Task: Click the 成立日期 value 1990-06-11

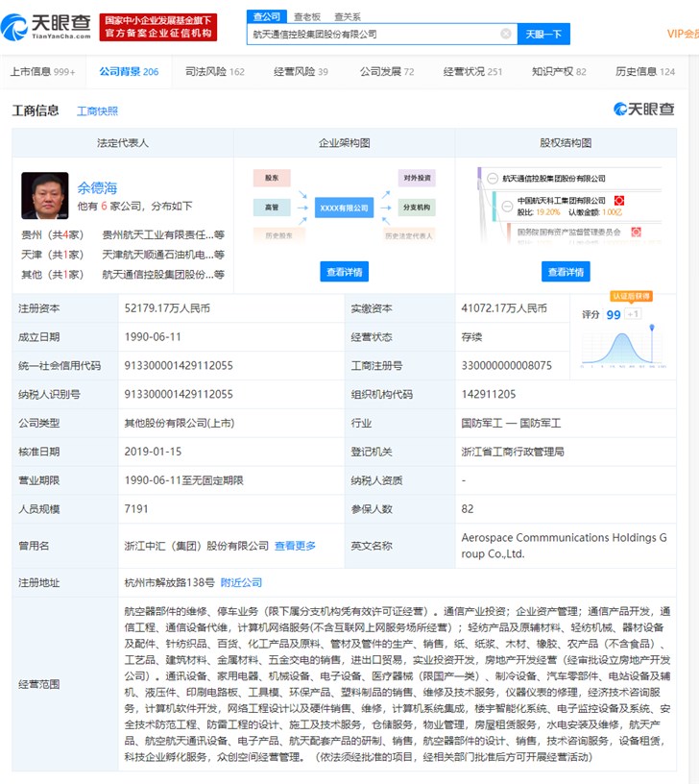Action: point(153,337)
